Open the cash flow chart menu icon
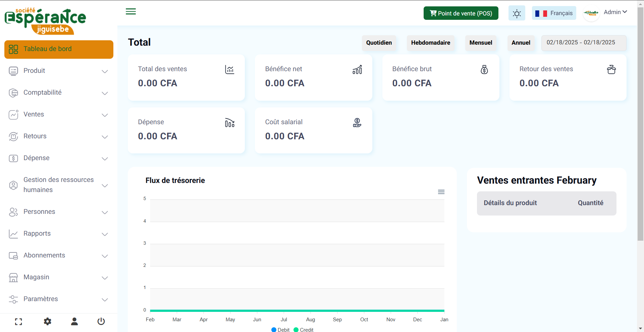 pos(441,192)
